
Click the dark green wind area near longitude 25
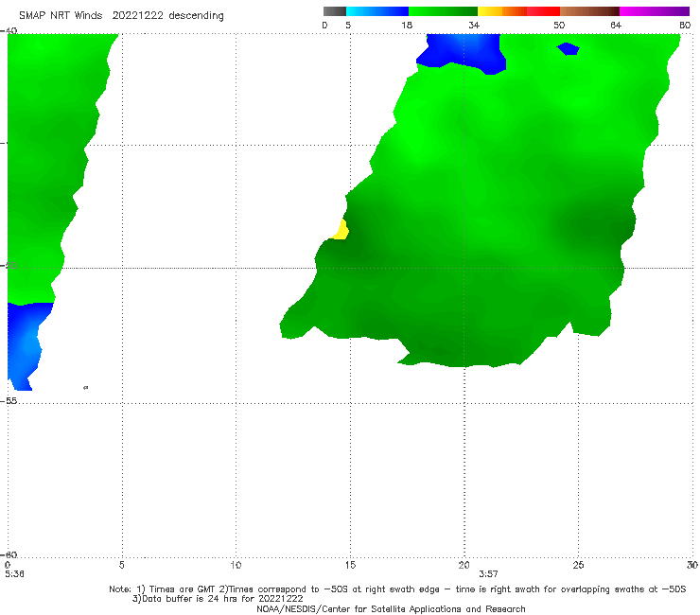tap(596, 225)
